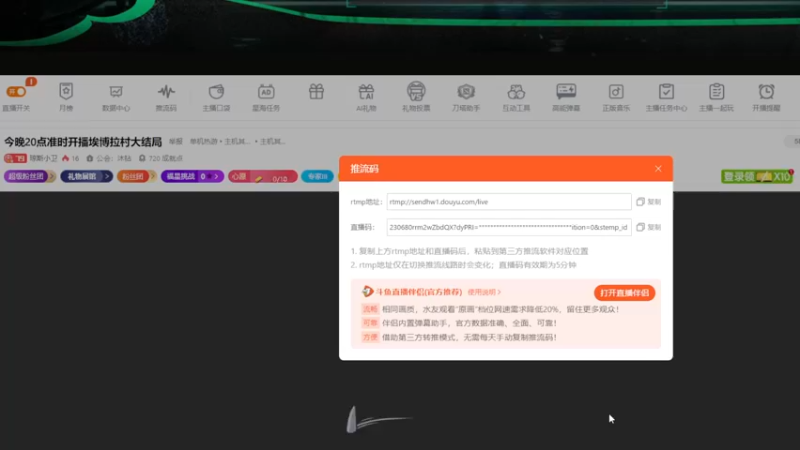This screenshot has width=800, height=450.
Task: Open the 礼物投票 VS icon
Action: (x=416, y=91)
